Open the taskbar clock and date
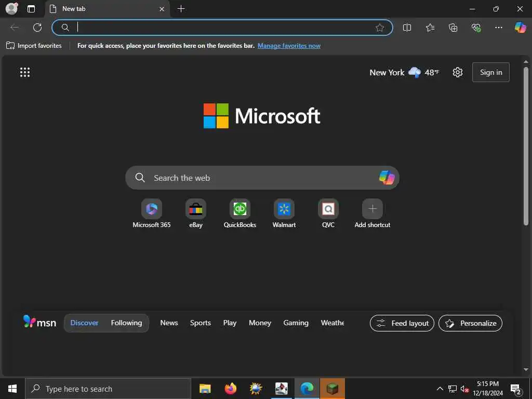Image resolution: width=532 pixels, height=399 pixels. (488, 389)
